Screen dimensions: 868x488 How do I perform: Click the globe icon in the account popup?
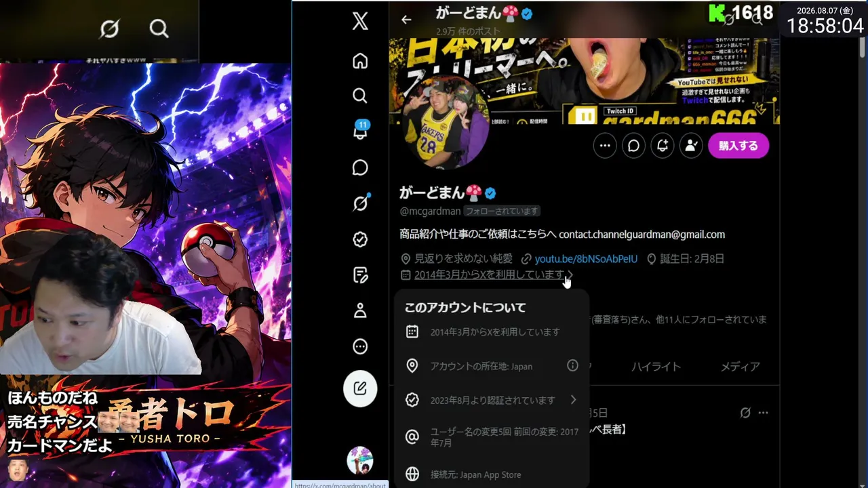coord(412,474)
